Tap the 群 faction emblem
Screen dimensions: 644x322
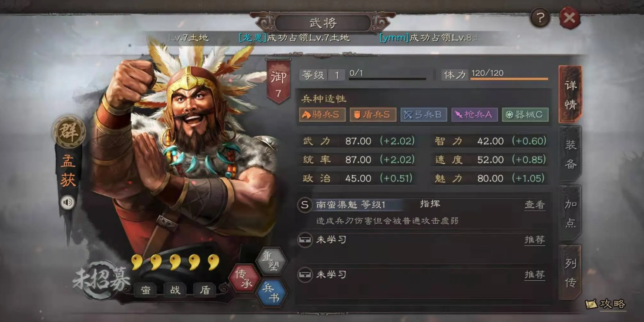point(69,131)
